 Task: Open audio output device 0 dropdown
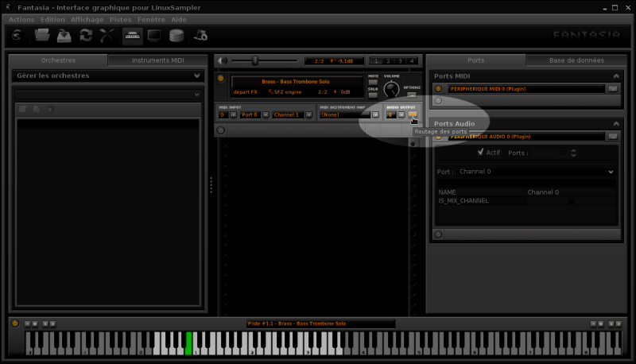(x=401, y=114)
